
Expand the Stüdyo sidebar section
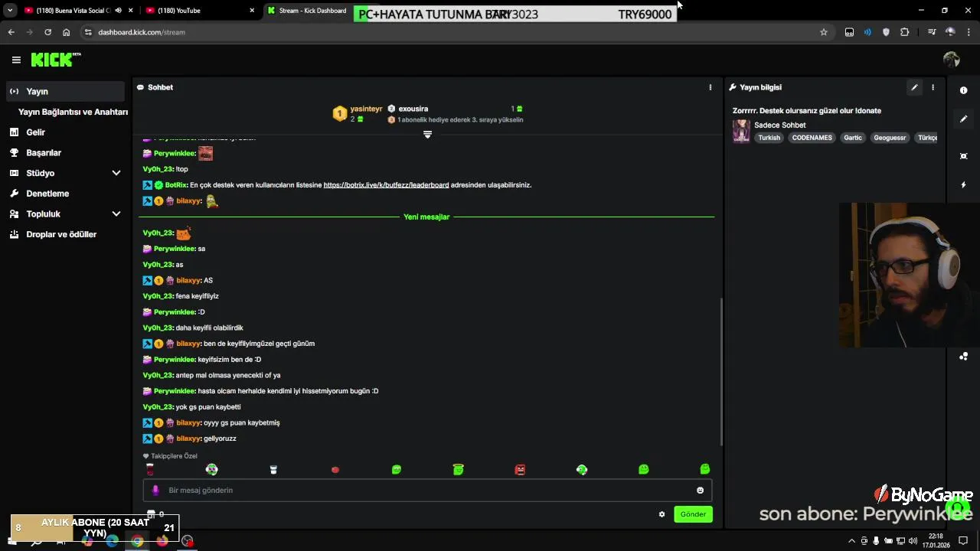point(116,173)
